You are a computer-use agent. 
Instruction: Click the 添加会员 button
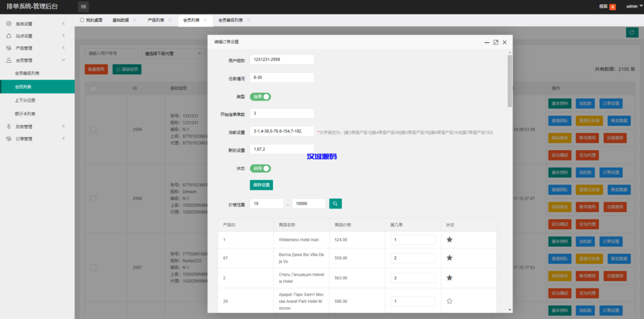point(126,69)
